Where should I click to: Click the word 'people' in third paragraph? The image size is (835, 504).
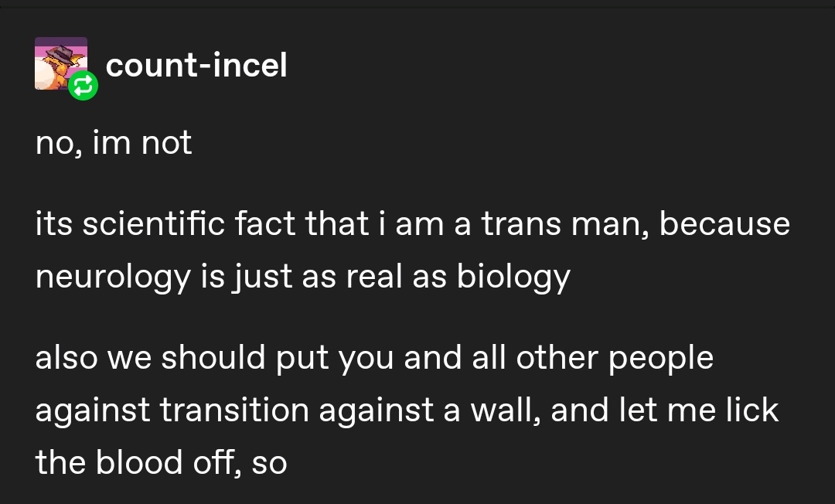coord(661,358)
